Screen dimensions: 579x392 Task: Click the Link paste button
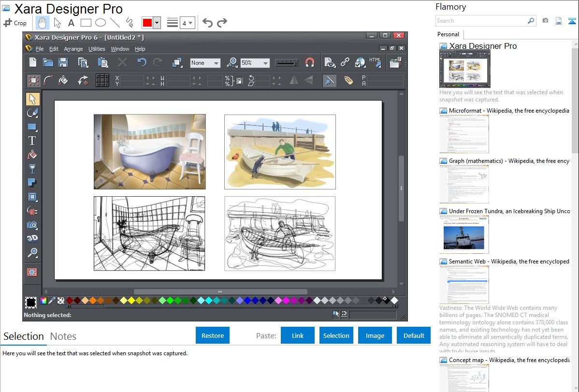coord(298,335)
